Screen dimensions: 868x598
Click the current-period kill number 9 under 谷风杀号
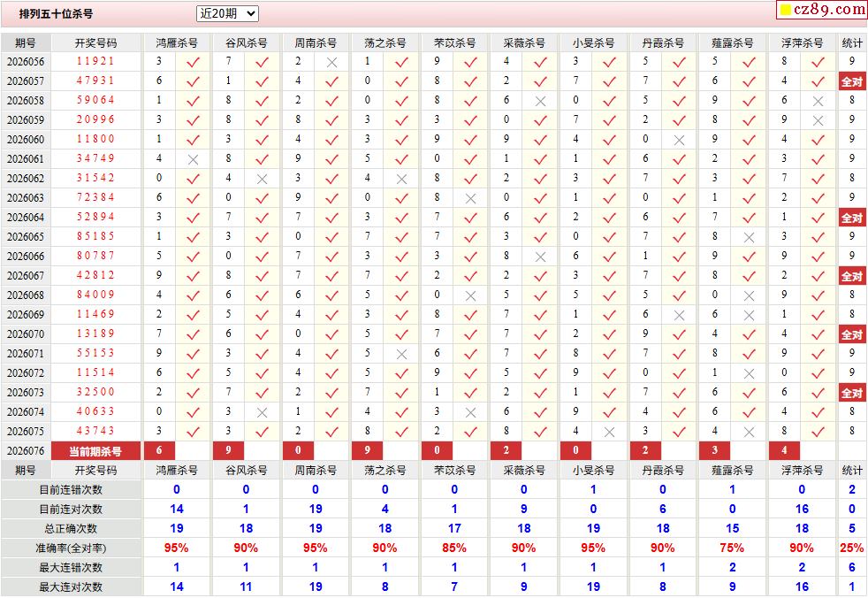[229, 450]
